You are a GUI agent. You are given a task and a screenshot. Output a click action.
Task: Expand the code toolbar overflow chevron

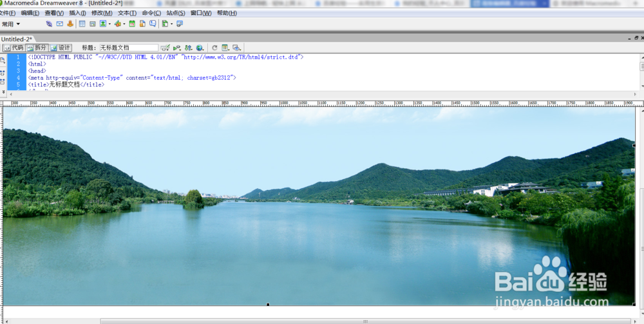pos(3,92)
